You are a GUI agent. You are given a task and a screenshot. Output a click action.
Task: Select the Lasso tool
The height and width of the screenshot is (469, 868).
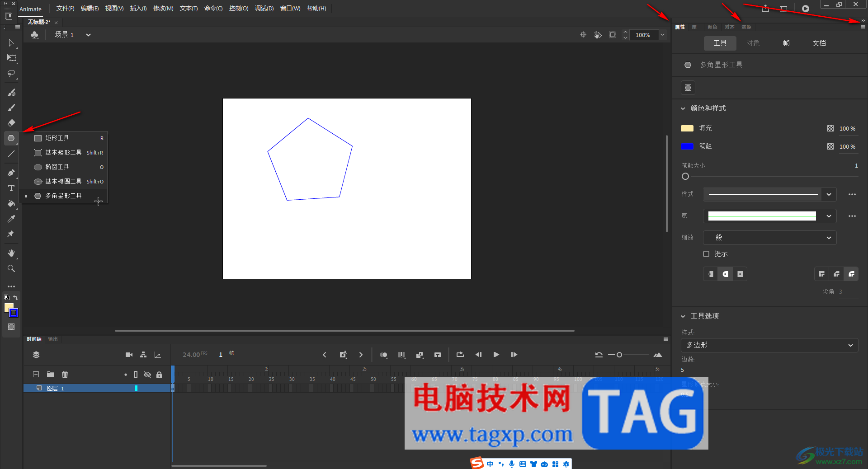click(x=11, y=73)
